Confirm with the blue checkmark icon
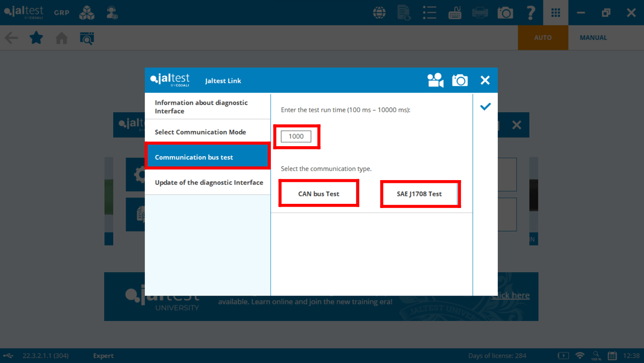 (485, 107)
